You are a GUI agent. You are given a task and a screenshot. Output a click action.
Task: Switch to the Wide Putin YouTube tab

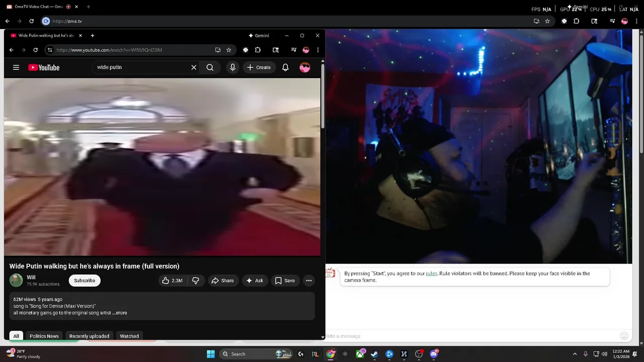coord(45,36)
